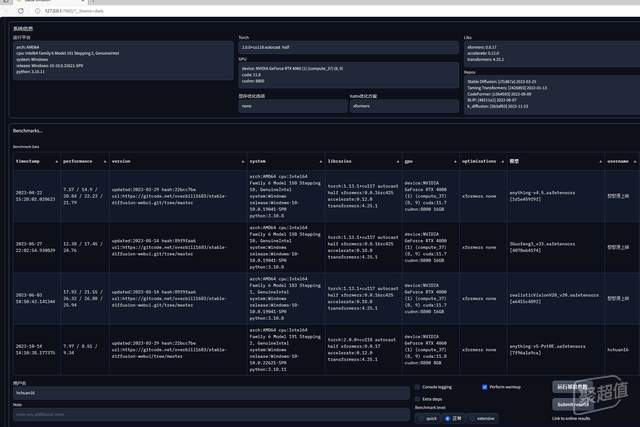The height and width of the screenshot is (427, 640).
Task: Click the platform info box showing arch AMD64
Action: 123,60
